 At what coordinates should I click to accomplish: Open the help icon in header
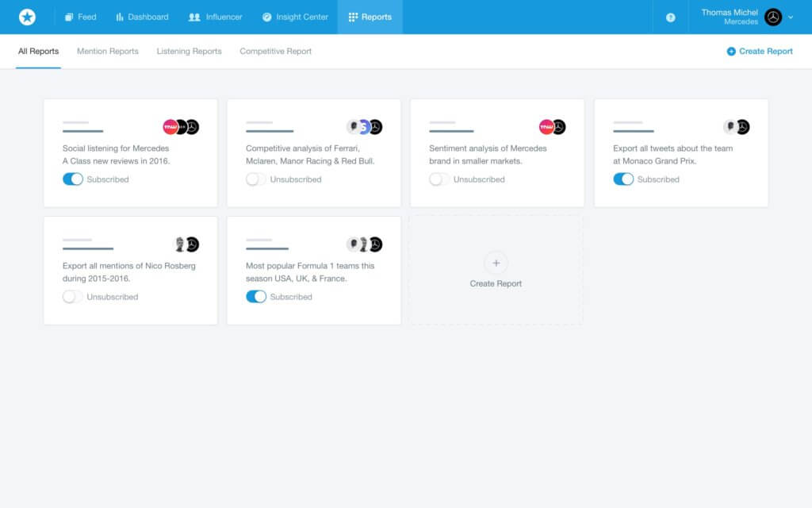pos(670,17)
